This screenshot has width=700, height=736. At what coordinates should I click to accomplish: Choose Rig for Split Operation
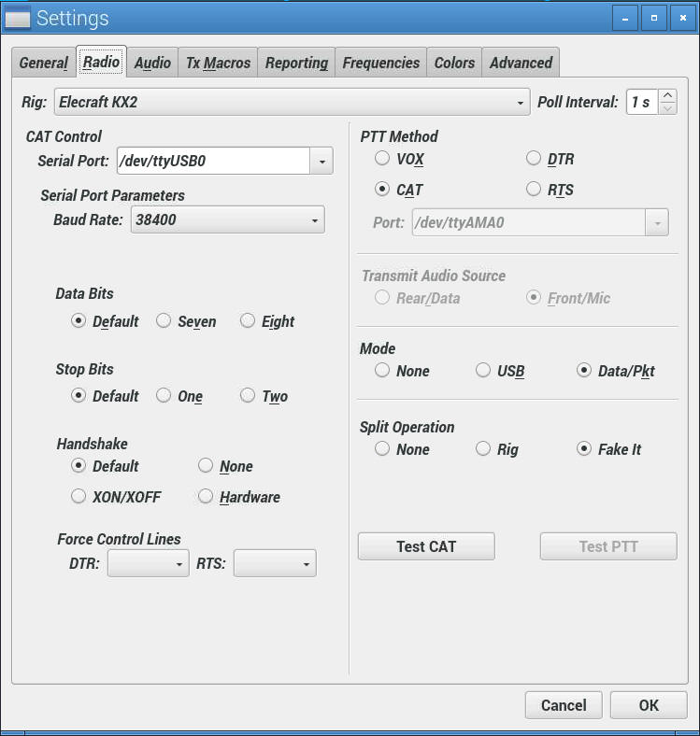click(x=483, y=449)
